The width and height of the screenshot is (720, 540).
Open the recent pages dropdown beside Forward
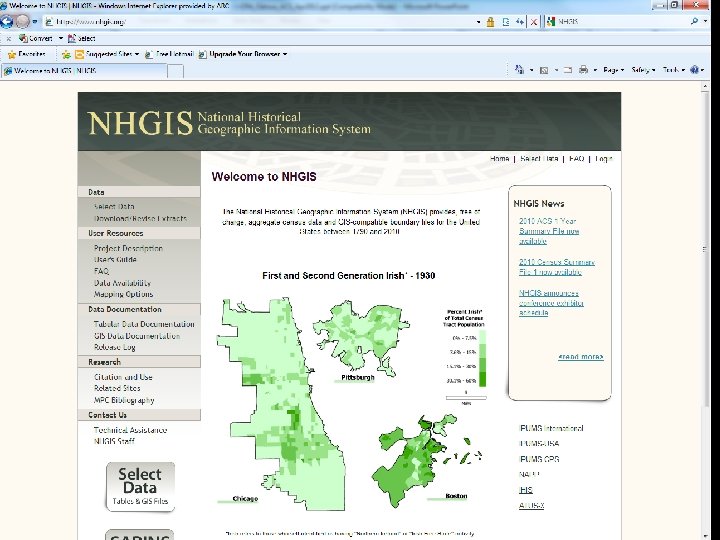pos(34,22)
